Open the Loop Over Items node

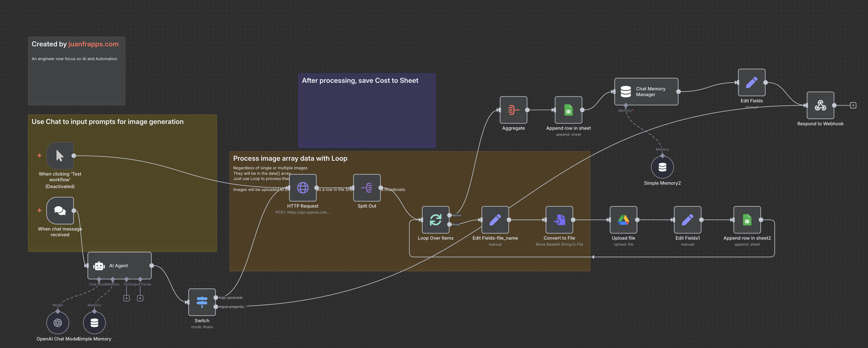pyautogui.click(x=435, y=220)
